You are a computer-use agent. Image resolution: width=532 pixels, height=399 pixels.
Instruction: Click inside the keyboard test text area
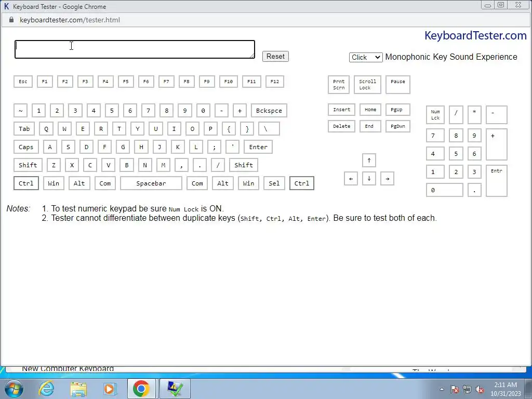point(135,49)
